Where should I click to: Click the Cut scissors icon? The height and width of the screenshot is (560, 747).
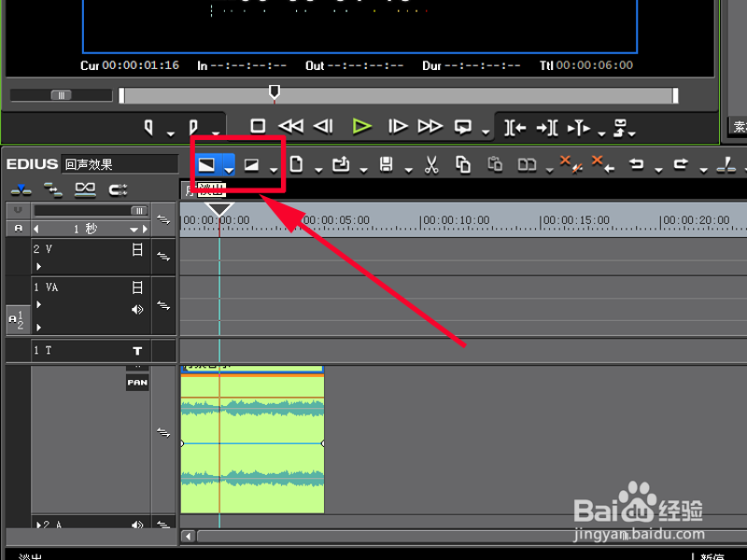tap(431, 165)
